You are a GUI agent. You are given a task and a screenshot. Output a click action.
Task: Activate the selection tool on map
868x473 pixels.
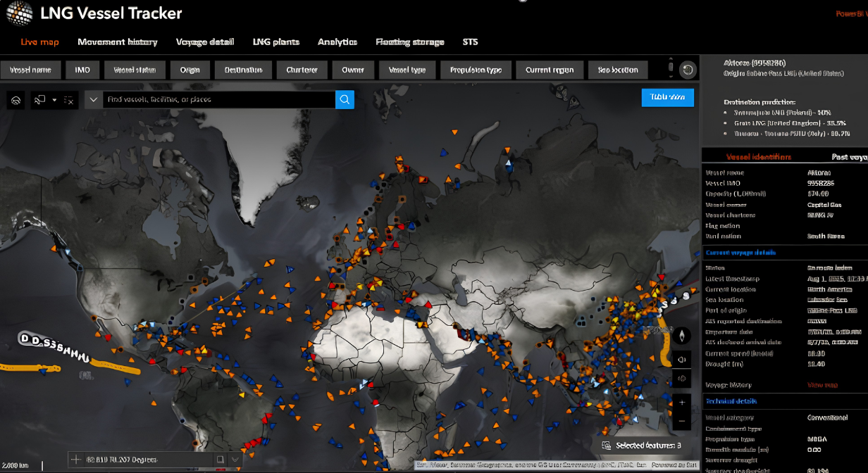pyautogui.click(x=40, y=100)
